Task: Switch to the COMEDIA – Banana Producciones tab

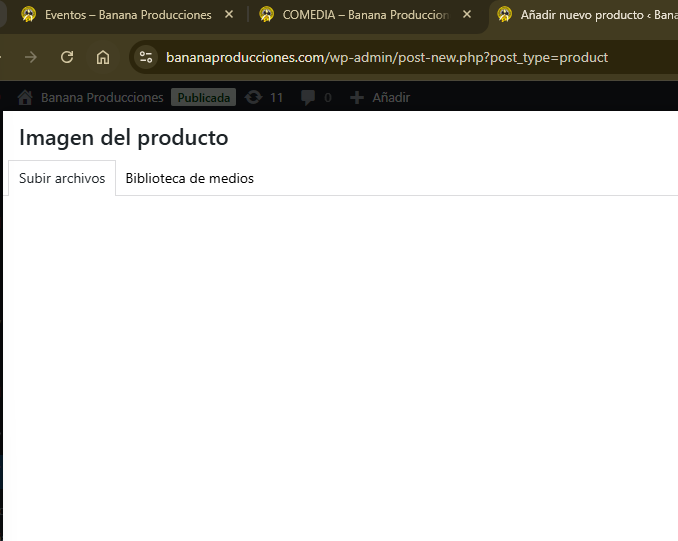Action: tap(366, 15)
